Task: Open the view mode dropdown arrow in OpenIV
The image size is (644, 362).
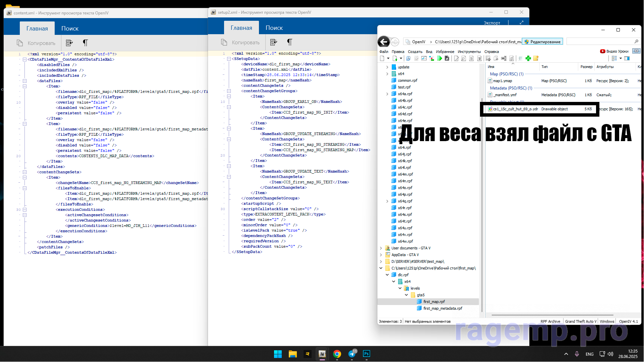Action: point(621,58)
